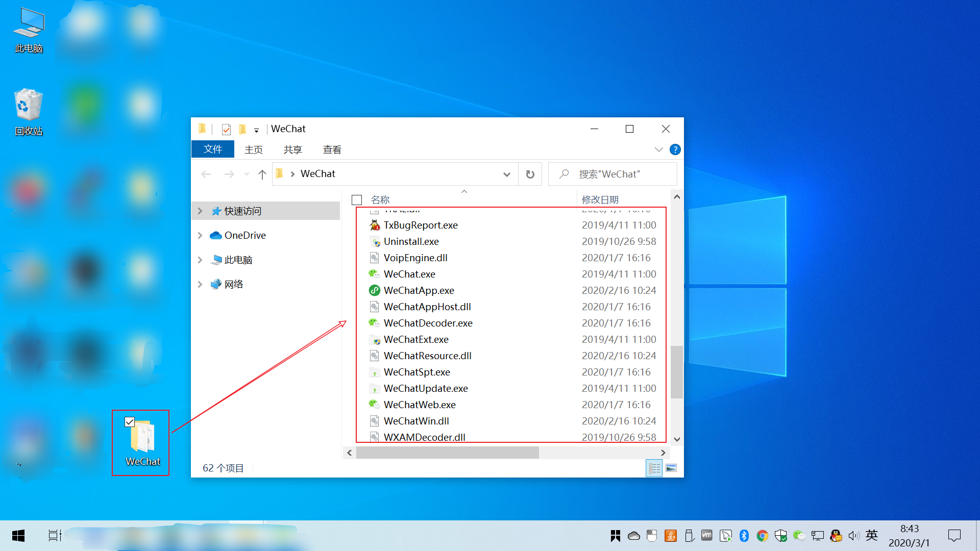Open the notification center icon
This screenshot has height=551, width=980.
coord(954,536)
